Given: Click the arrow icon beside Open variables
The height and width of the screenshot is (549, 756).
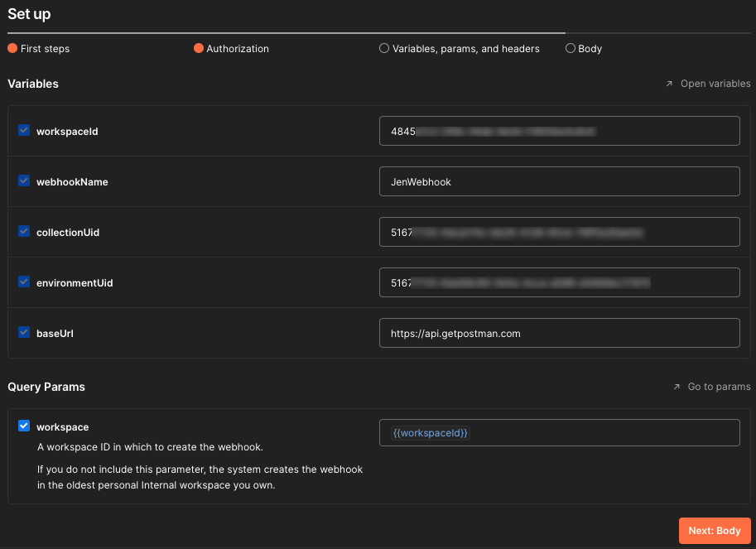Looking at the screenshot, I should pyautogui.click(x=669, y=84).
